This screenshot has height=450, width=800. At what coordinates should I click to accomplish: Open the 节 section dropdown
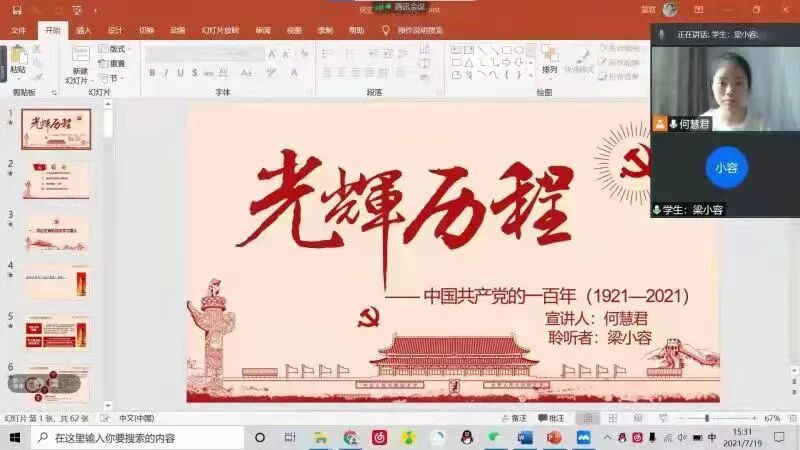coord(112,79)
